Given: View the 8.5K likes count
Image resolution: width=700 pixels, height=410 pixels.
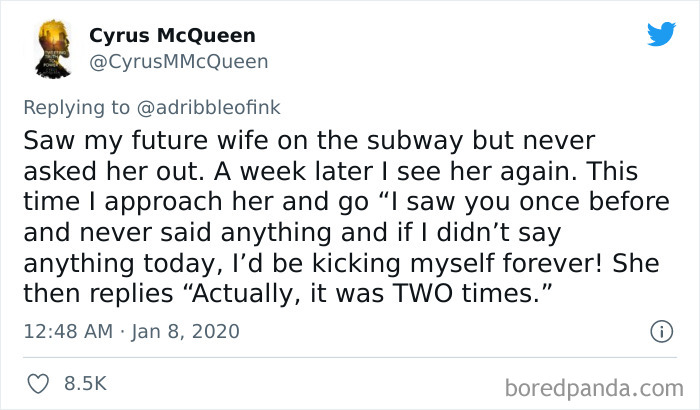Looking at the screenshot, I should pos(86,383).
